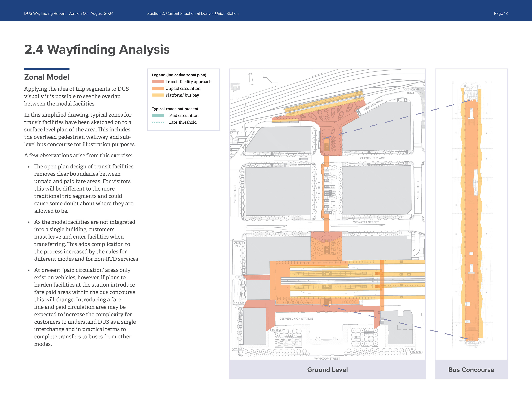
Task: Click the 'Transit facility approach' legend label
Action: (189, 82)
